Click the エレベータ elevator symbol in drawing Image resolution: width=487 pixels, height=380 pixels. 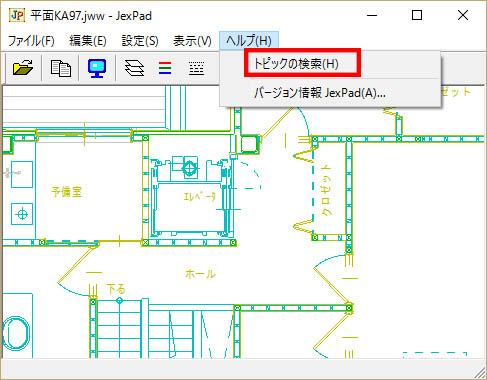[199, 196]
